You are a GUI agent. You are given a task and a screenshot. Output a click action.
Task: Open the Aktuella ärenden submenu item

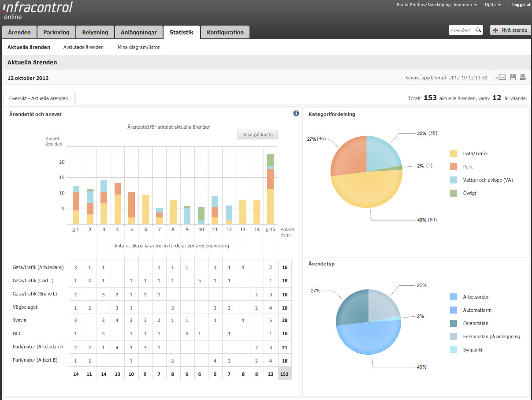point(29,47)
